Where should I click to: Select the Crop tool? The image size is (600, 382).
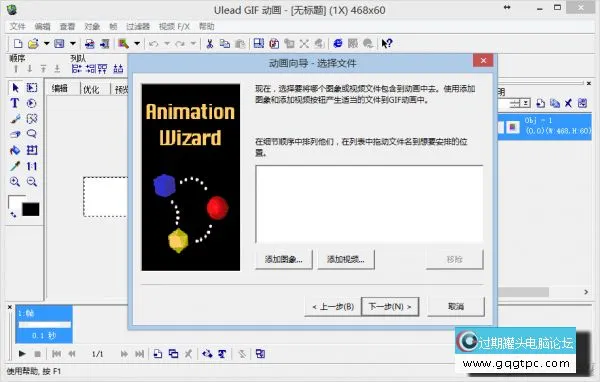pos(32,150)
